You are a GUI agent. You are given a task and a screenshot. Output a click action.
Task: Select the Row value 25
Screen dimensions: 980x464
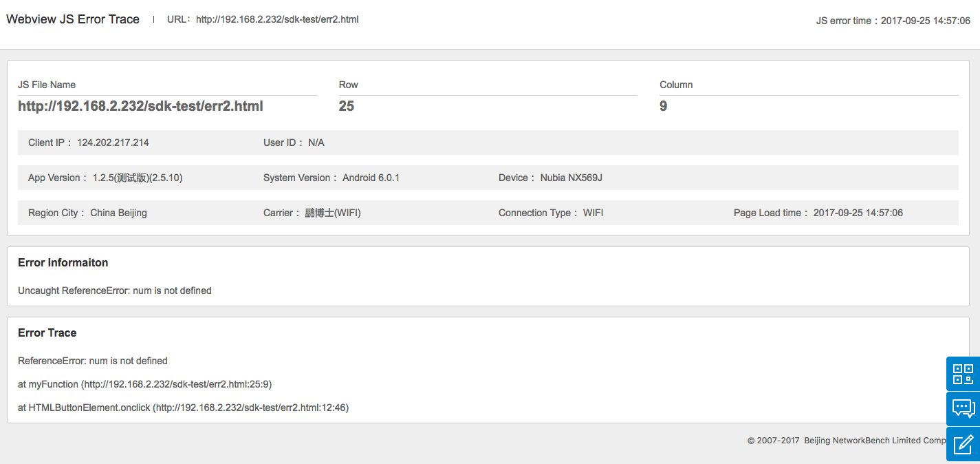click(x=347, y=106)
